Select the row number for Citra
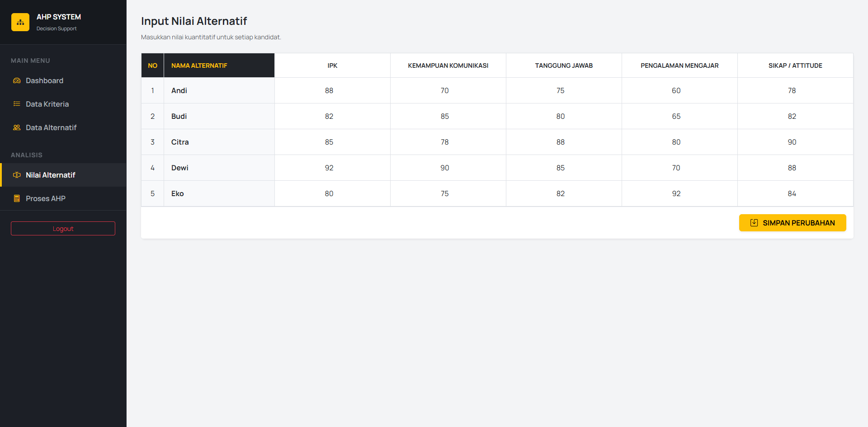 coord(152,142)
